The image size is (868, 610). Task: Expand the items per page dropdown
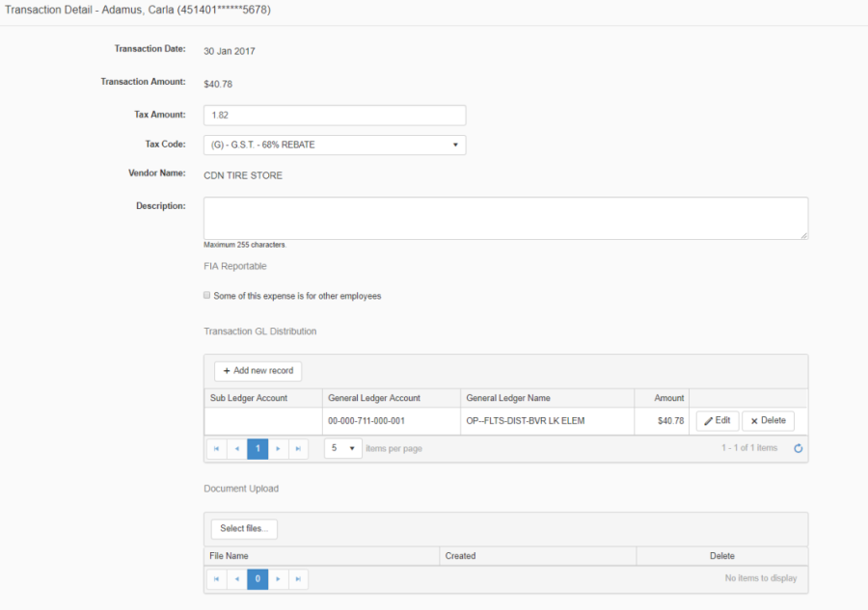pos(342,449)
